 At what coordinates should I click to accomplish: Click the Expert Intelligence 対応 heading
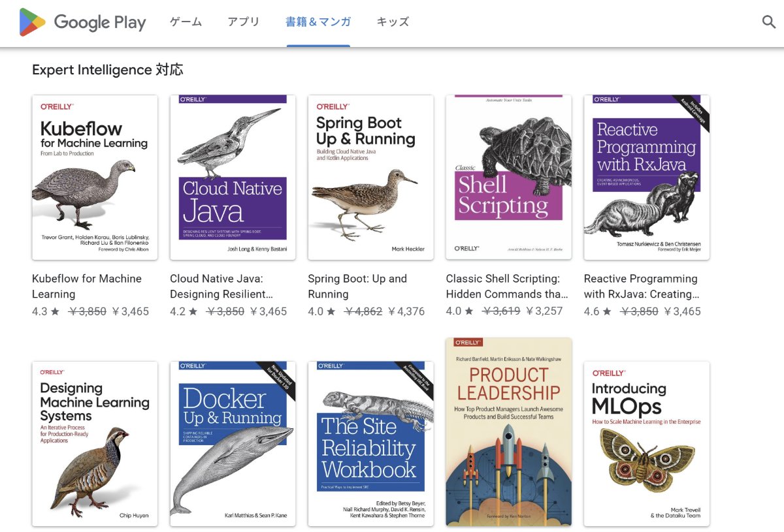pos(108,70)
